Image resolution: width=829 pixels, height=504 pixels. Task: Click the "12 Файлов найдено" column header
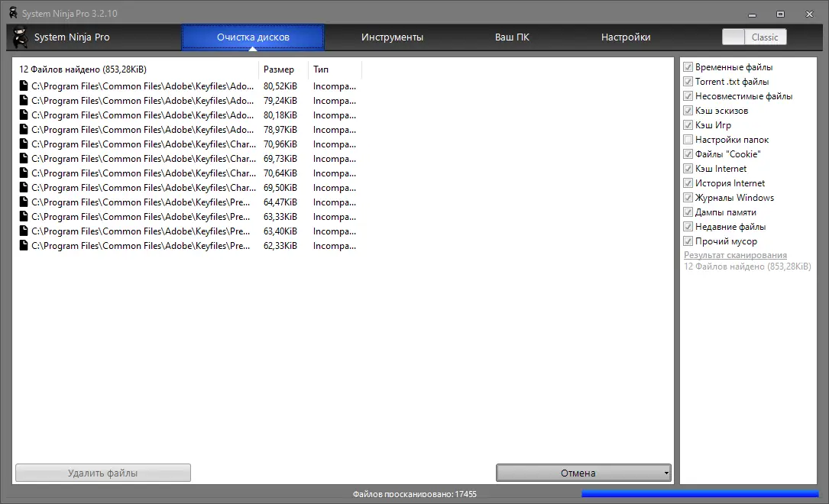(137, 69)
